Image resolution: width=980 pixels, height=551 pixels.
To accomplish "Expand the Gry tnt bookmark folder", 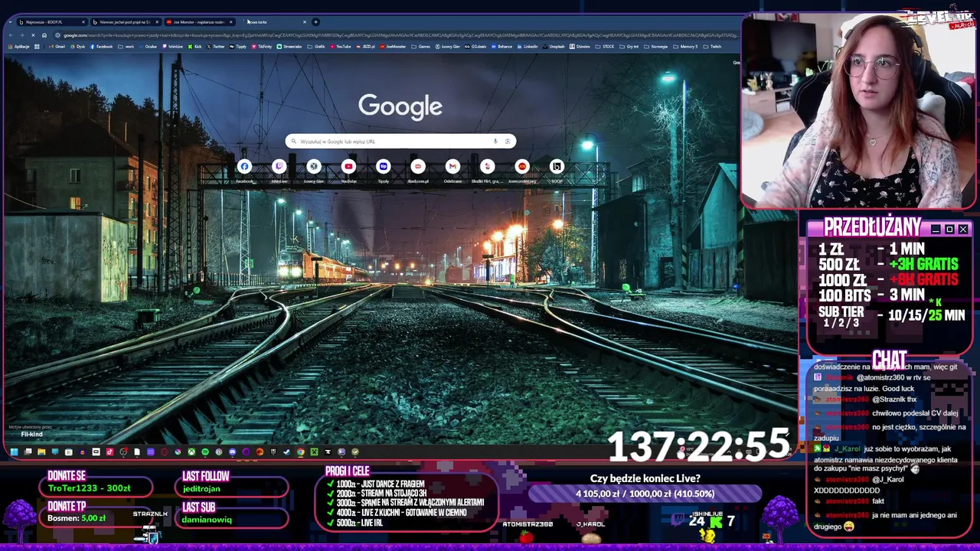I will tap(629, 47).
